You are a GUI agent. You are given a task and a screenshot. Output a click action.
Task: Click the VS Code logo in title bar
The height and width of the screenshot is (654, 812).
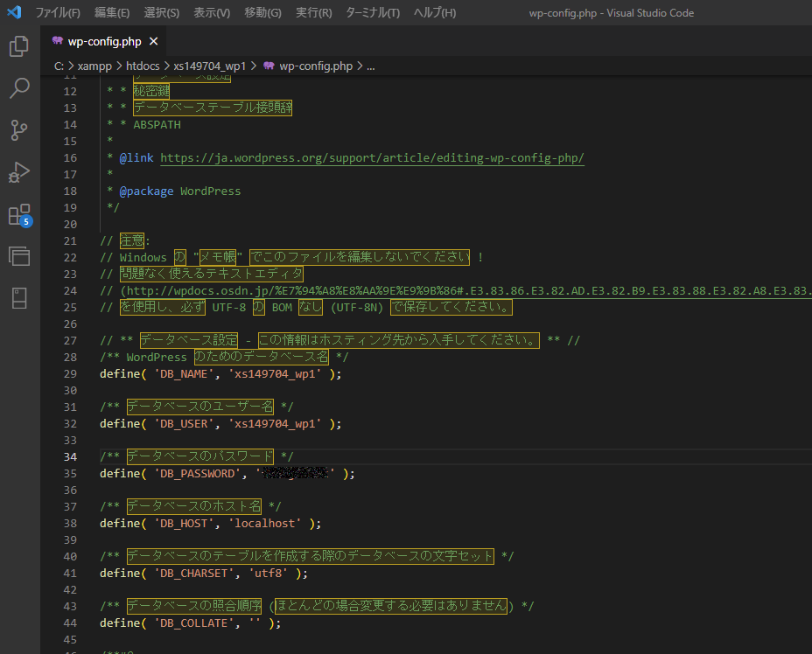tap(14, 13)
